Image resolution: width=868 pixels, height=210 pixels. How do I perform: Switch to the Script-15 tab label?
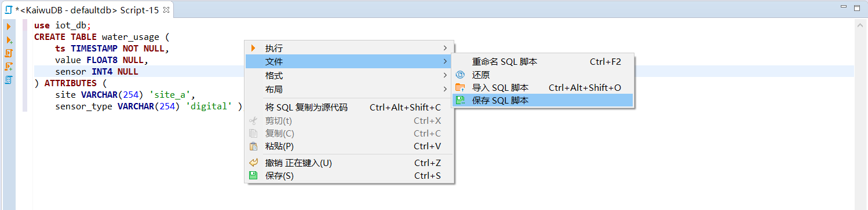click(87, 10)
